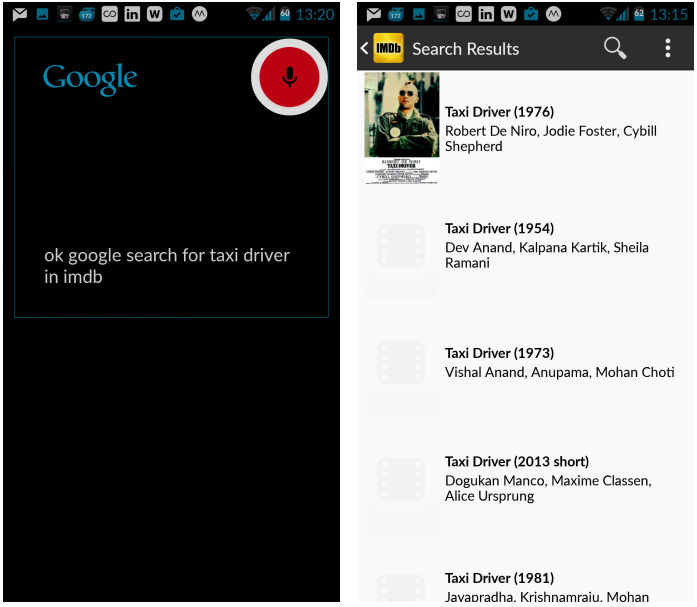The width and height of the screenshot is (697, 607).
Task: Open mail notification in right status bar
Action: click(373, 15)
